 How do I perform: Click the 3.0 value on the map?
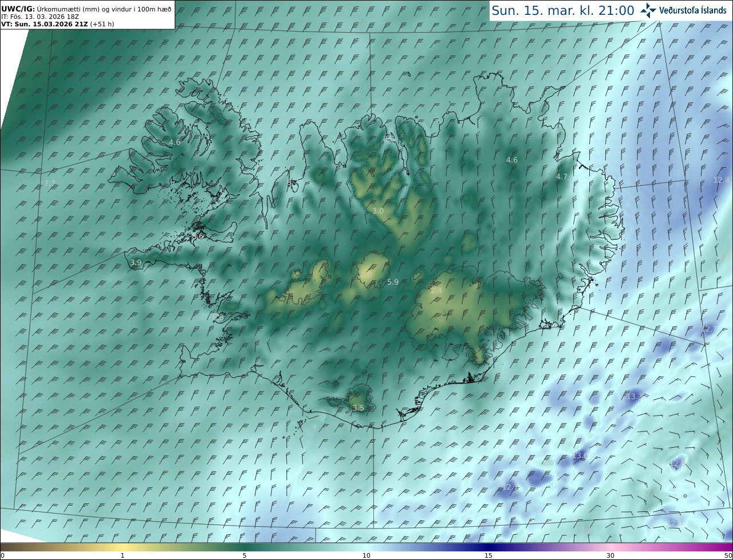pyautogui.click(x=378, y=211)
